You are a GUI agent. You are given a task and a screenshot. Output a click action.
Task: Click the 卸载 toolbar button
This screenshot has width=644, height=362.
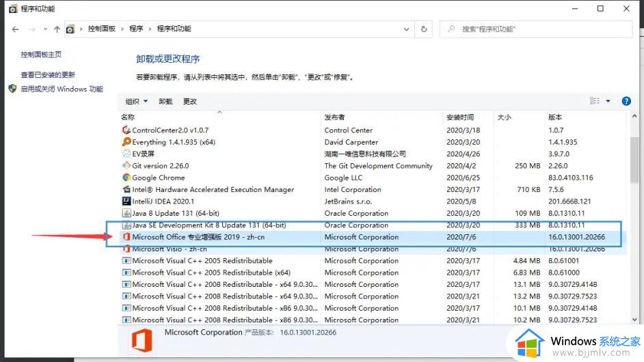(x=165, y=101)
